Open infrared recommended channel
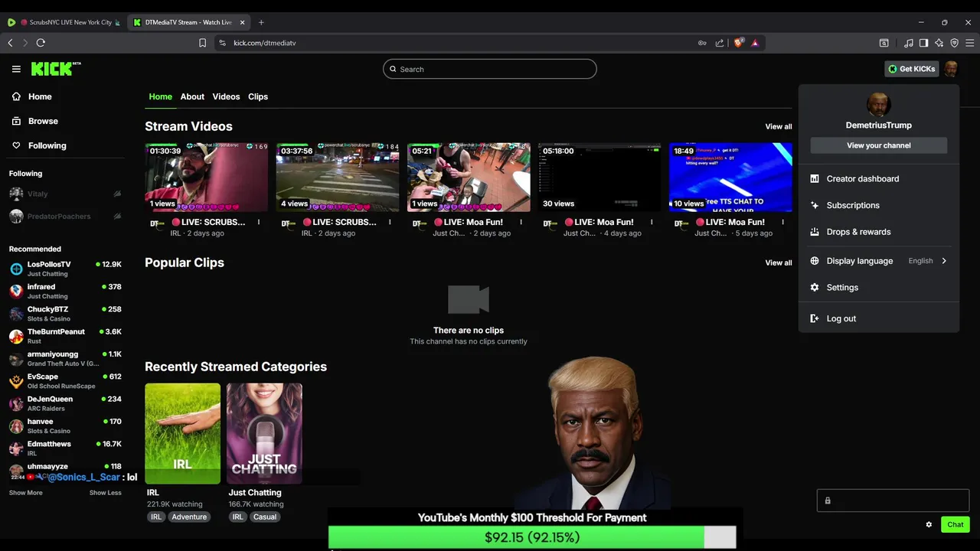This screenshot has width=980, height=551. 65,291
